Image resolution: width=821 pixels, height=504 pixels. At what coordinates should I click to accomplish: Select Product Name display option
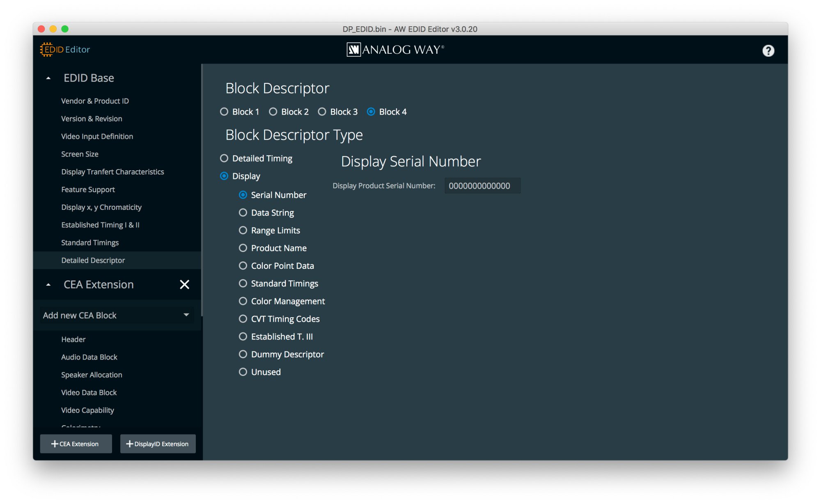[243, 248]
